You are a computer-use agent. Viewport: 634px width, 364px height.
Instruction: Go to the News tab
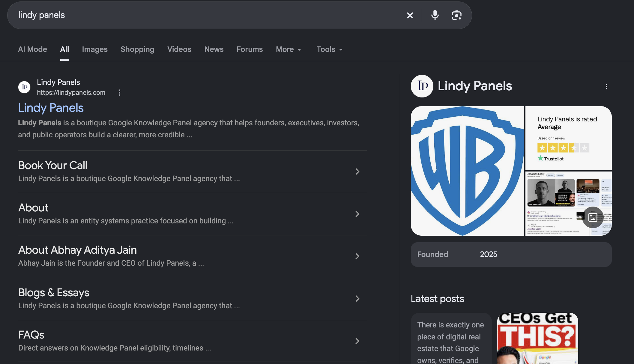[x=214, y=49]
